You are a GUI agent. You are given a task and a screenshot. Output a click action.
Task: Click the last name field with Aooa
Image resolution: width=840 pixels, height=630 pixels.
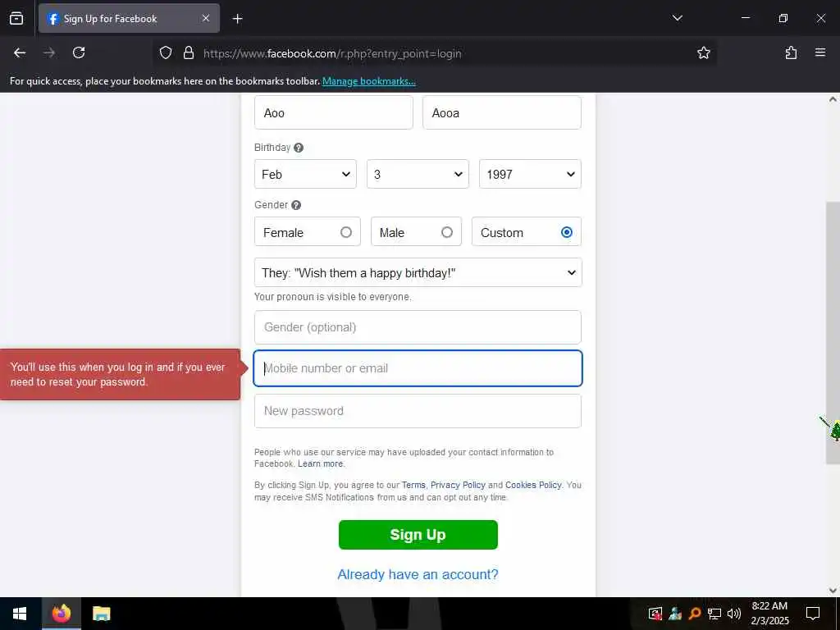(x=501, y=112)
